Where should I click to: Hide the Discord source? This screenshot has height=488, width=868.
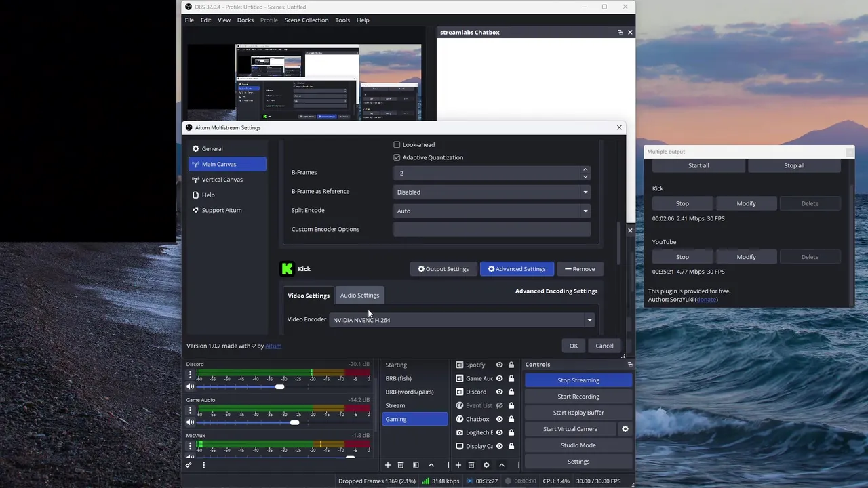499,392
